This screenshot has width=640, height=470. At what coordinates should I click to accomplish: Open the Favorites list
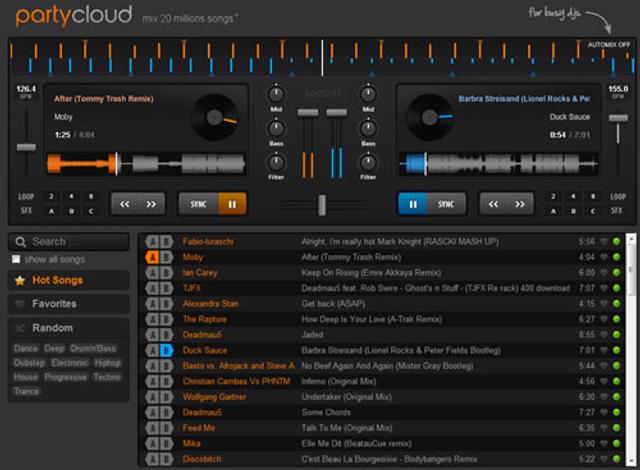point(69,304)
